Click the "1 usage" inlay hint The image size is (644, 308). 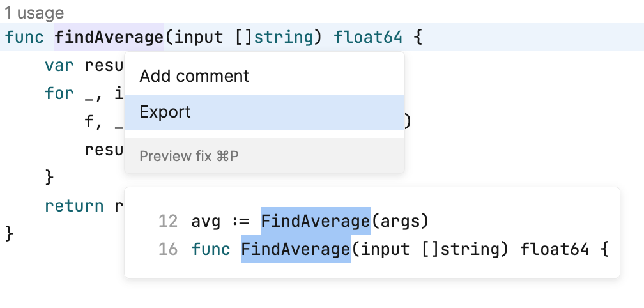tap(34, 13)
